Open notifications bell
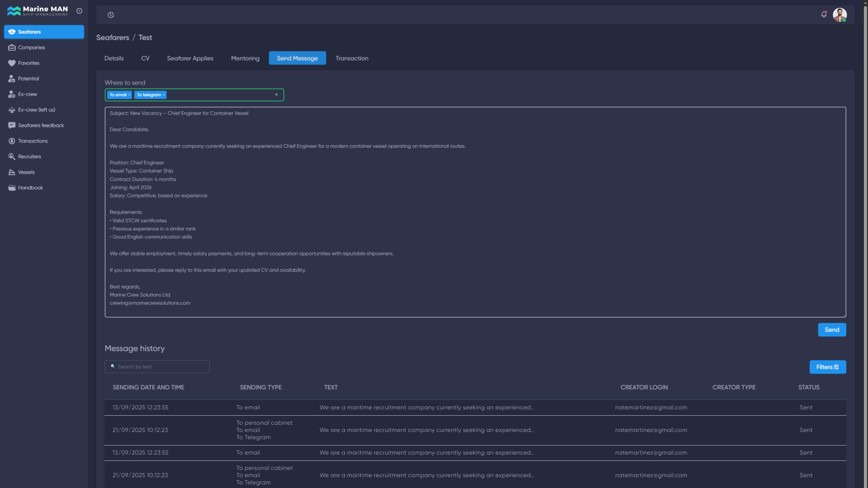The height and width of the screenshot is (488, 868). (824, 14)
